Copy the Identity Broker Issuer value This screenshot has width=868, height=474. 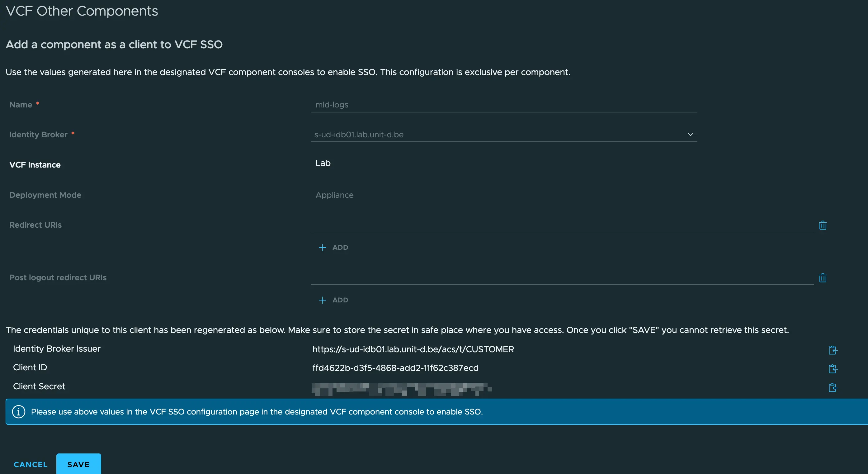click(x=833, y=350)
